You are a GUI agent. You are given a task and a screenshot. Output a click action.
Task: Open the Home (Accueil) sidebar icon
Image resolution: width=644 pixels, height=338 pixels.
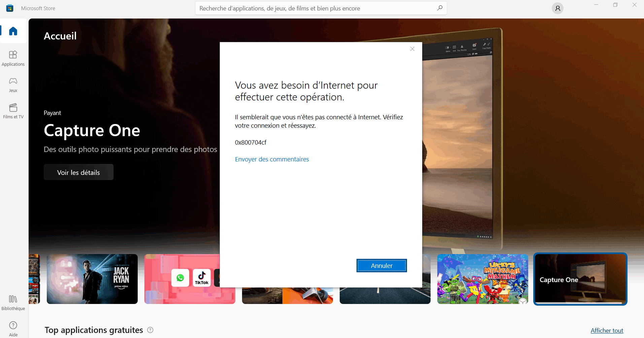13,31
